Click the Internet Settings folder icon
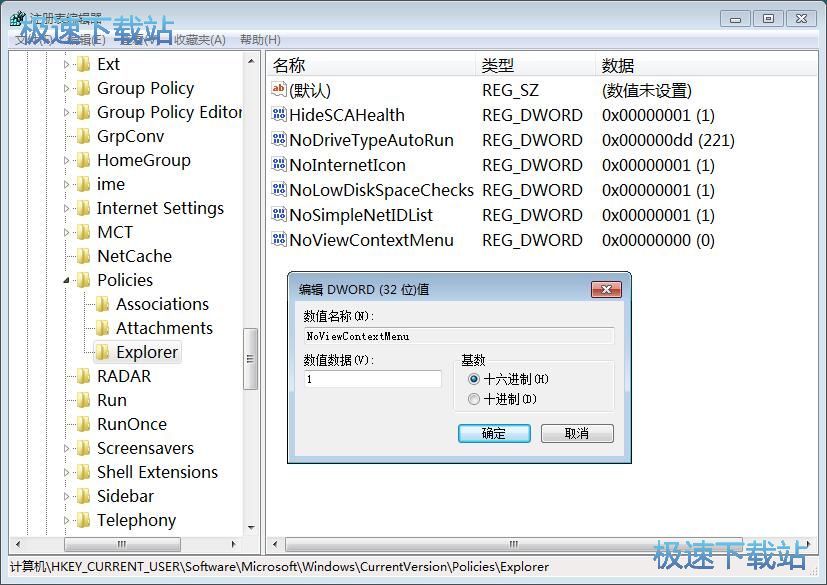 (83, 208)
